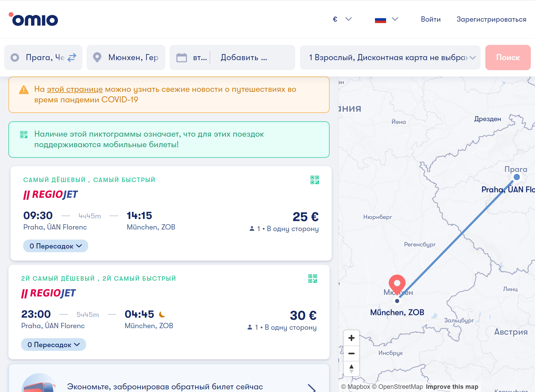This screenshot has width=535, height=392.
Task: Click the blue Praha origin map marker
Action: click(x=517, y=177)
